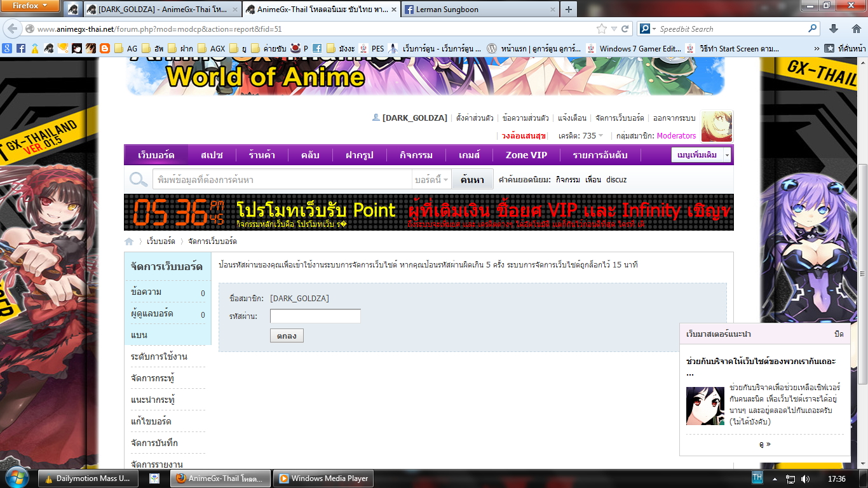Click the ค้นหา search button
This screenshot has height=488, width=868.
(472, 180)
